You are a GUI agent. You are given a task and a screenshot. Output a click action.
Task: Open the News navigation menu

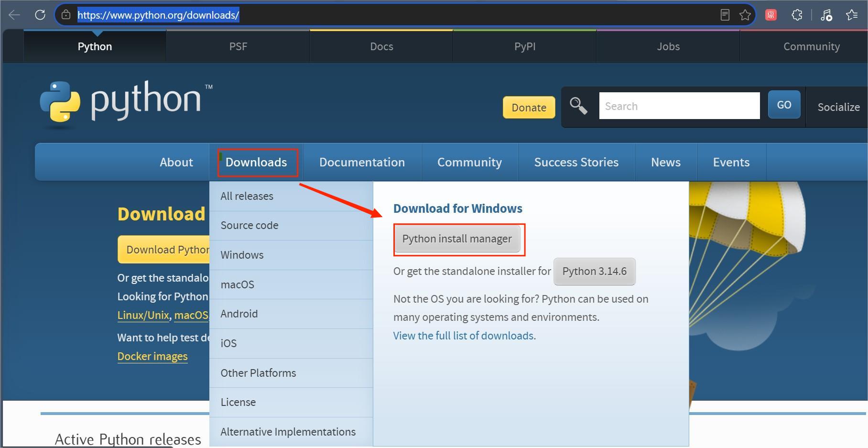pyautogui.click(x=666, y=162)
